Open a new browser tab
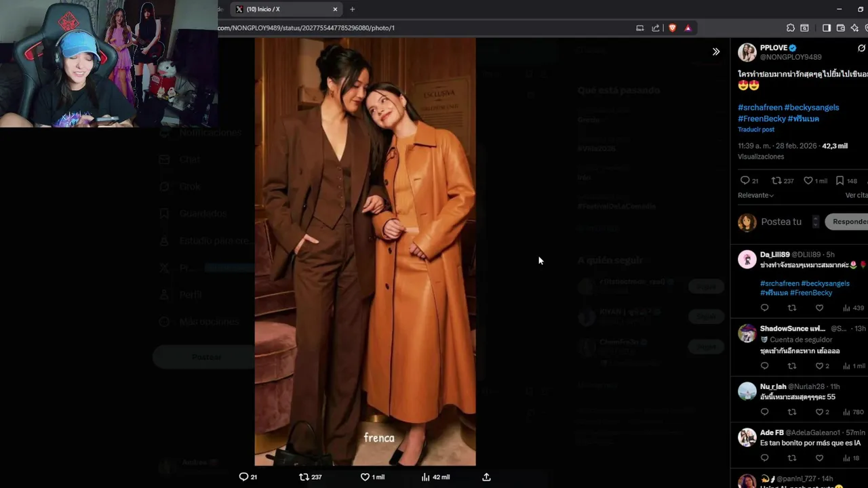The image size is (868, 488). (x=352, y=9)
